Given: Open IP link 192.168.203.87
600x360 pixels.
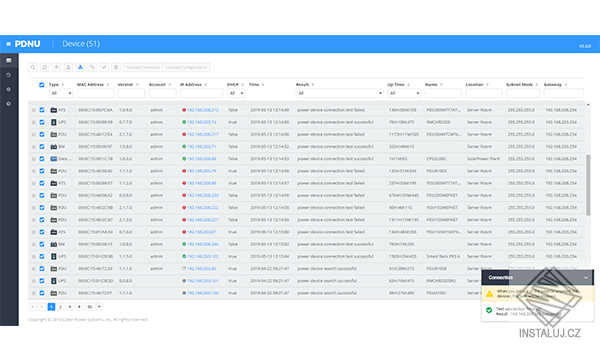Looking at the screenshot, I should pos(201,232).
